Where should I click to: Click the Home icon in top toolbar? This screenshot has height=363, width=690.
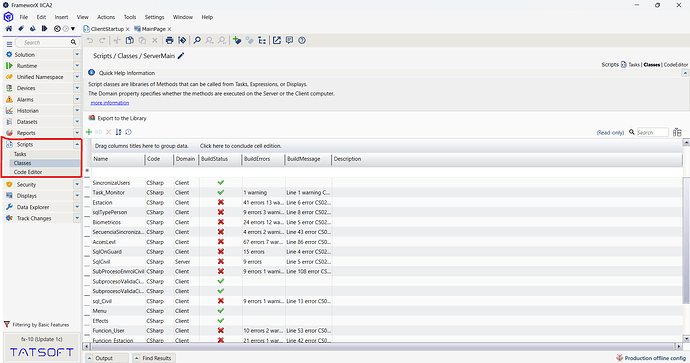click(9, 29)
